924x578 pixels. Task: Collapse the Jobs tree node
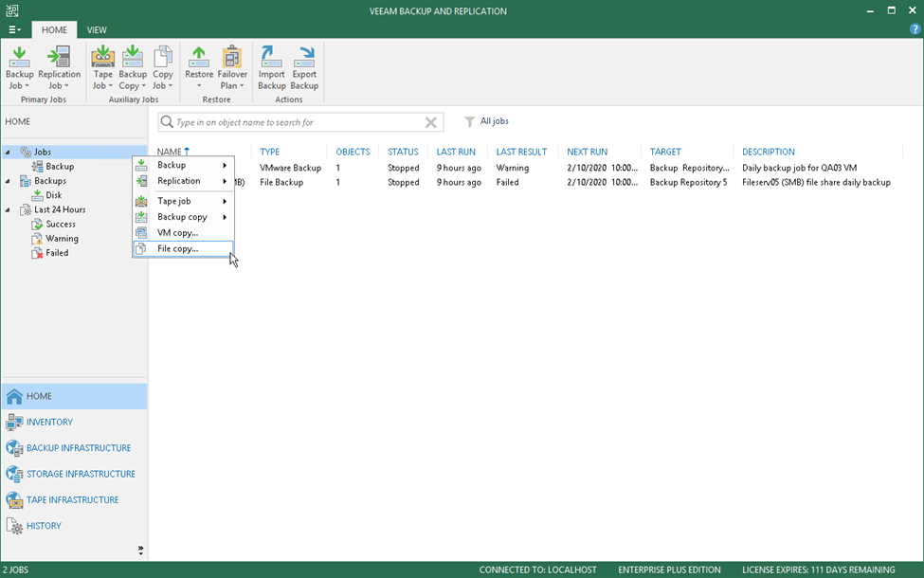tap(8, 151)
